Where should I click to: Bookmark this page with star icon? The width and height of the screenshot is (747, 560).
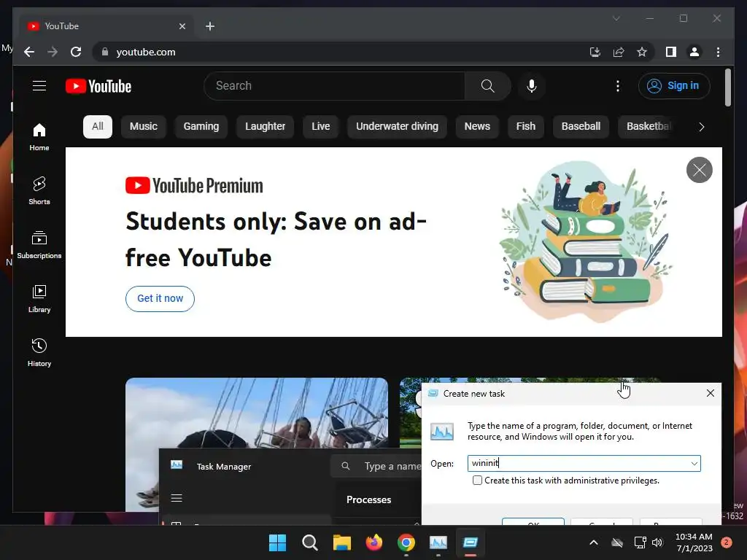pos(642,52)
